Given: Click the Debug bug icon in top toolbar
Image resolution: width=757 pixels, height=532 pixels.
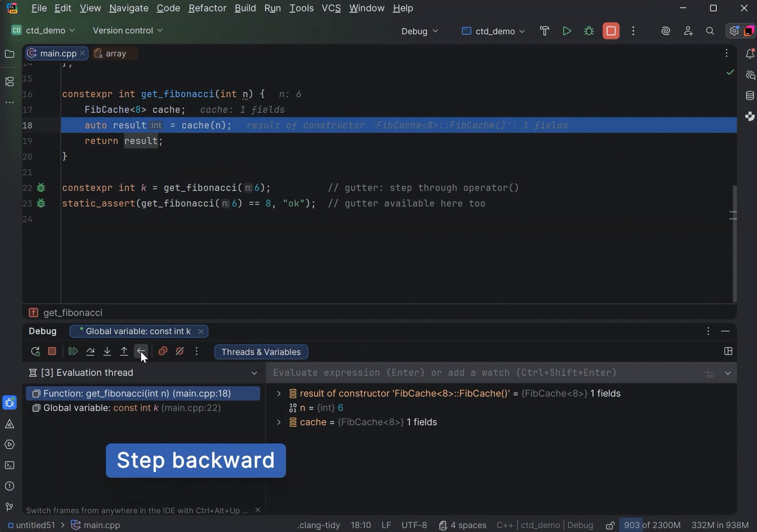Looking at the screenshot, I should click(589, 31).
